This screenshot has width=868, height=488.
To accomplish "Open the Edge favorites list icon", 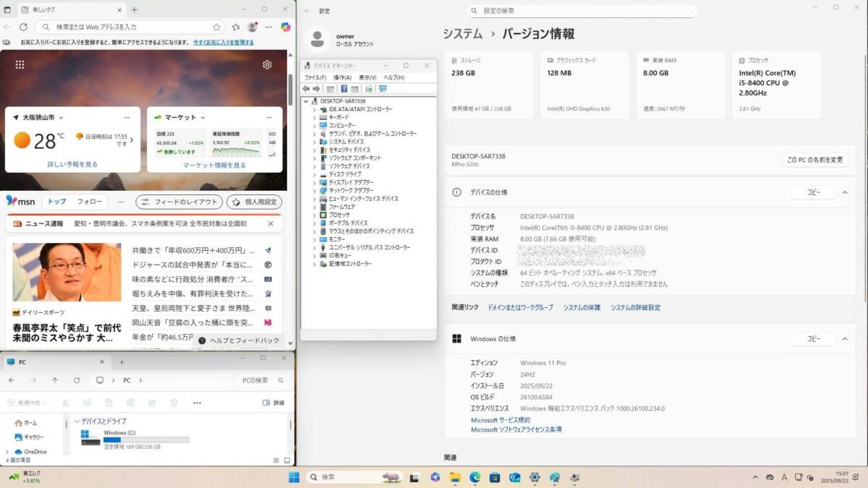I will tap(234, 27).
